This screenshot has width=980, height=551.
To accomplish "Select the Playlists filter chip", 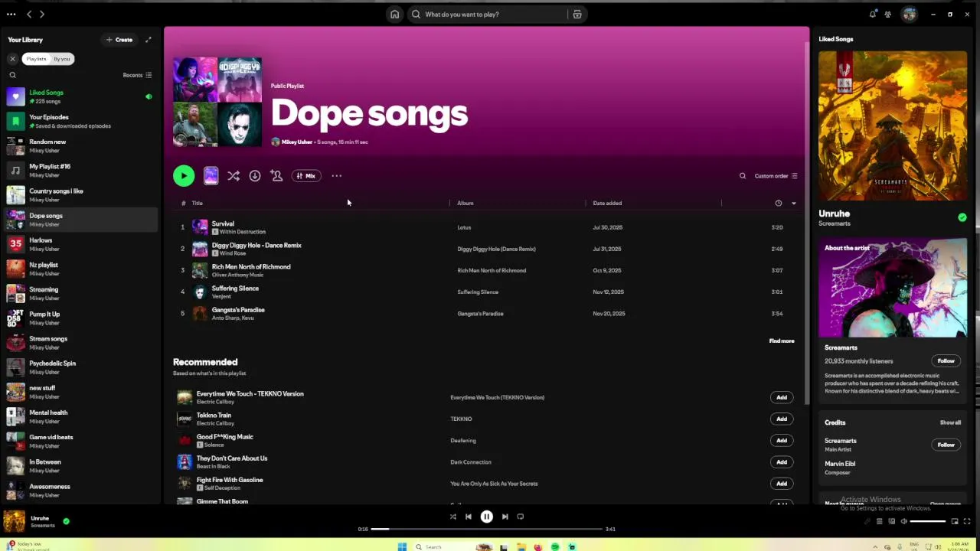I will point(36,59).
